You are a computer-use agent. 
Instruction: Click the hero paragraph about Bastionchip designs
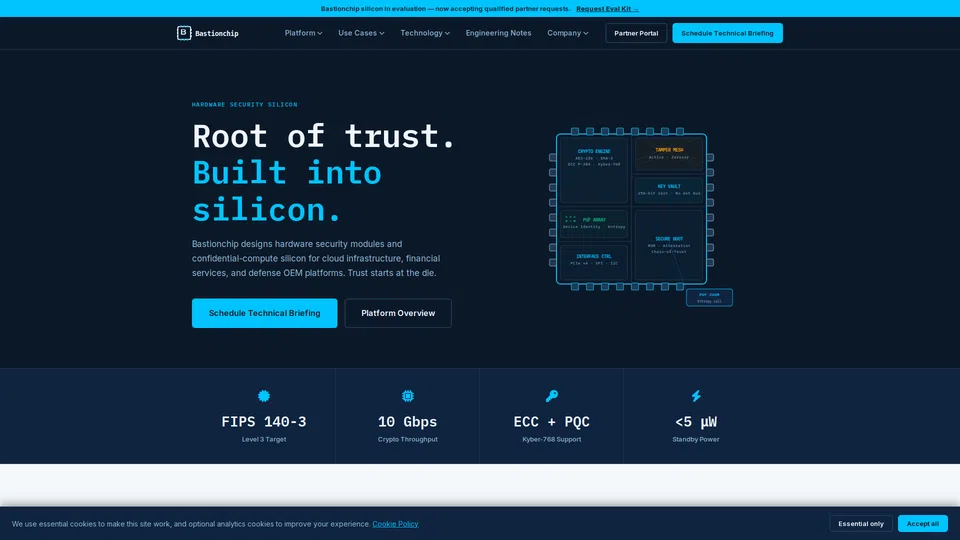(316, 258)
